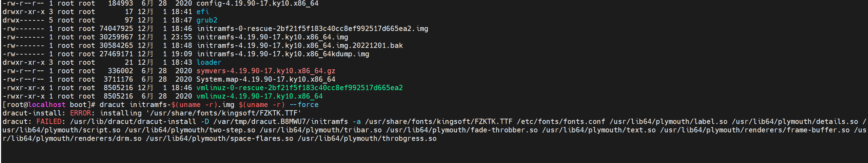Image resolution: width=868 pixels, height=163 pixels.
Task: Click the red ERROR text
Action: click(80, 113)
